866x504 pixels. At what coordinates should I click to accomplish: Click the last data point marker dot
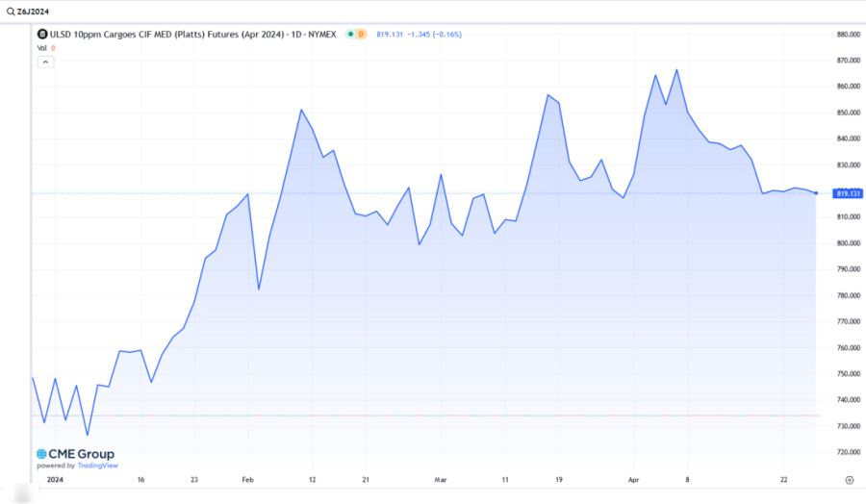pos(816,193)
